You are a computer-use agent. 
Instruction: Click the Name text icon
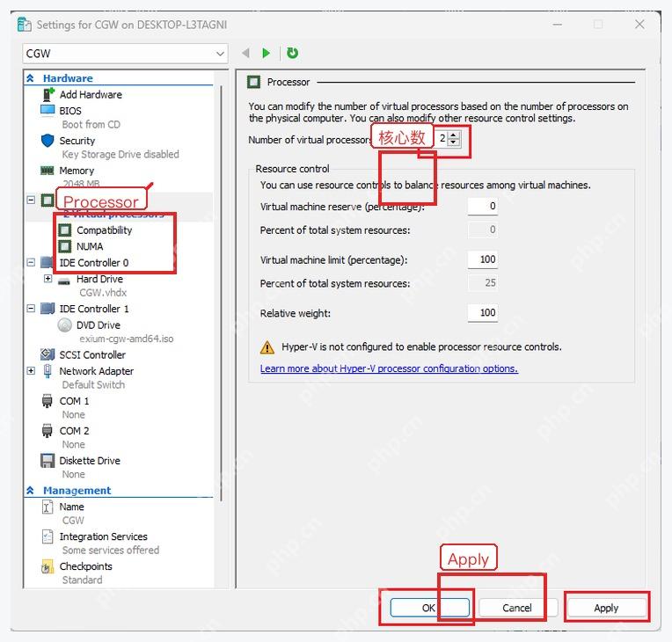47,507
